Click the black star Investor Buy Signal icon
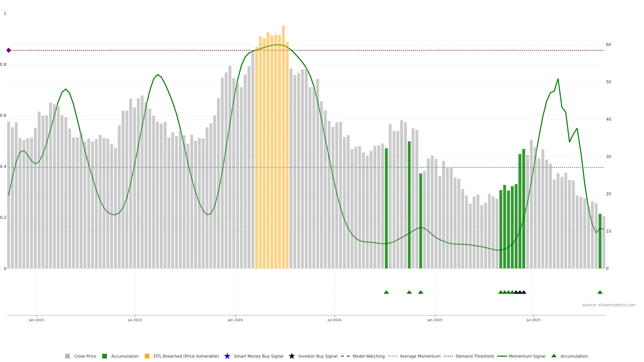The height and width of the screenshot is (362, 644). pos(291,356)
